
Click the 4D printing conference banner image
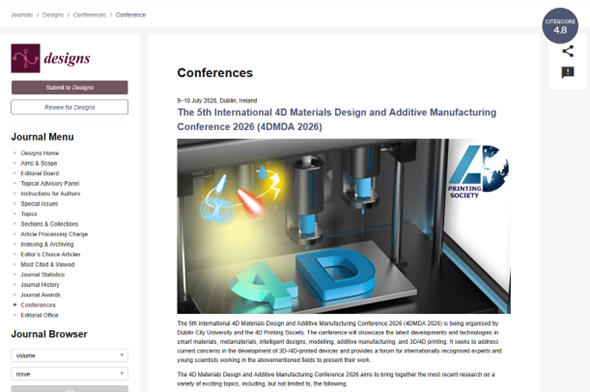point(344,226)
